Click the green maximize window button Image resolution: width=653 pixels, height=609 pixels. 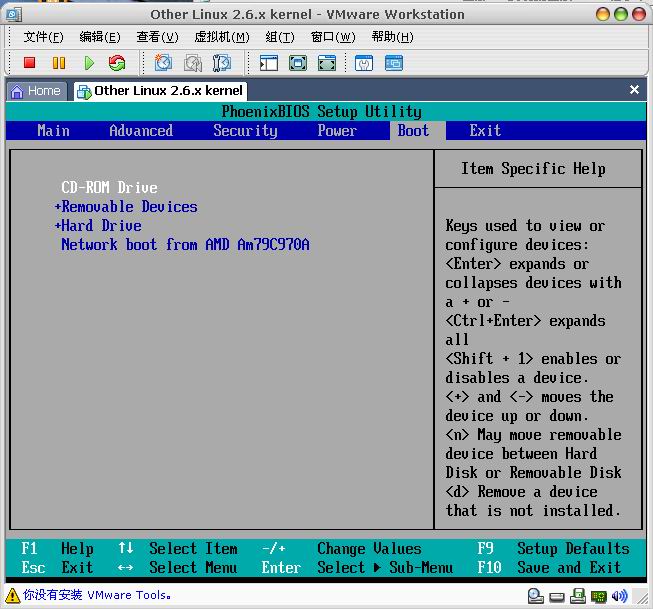click(x=621, y=15)
